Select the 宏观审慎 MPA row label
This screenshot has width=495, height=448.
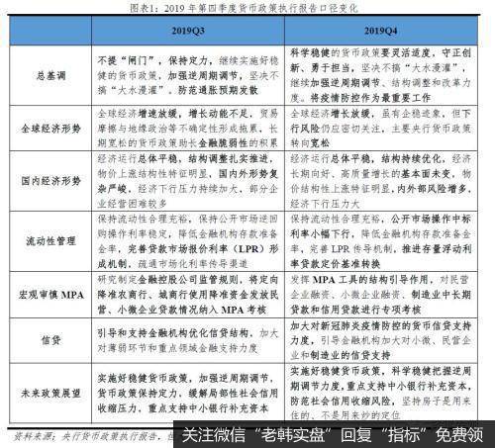point(50,295)
